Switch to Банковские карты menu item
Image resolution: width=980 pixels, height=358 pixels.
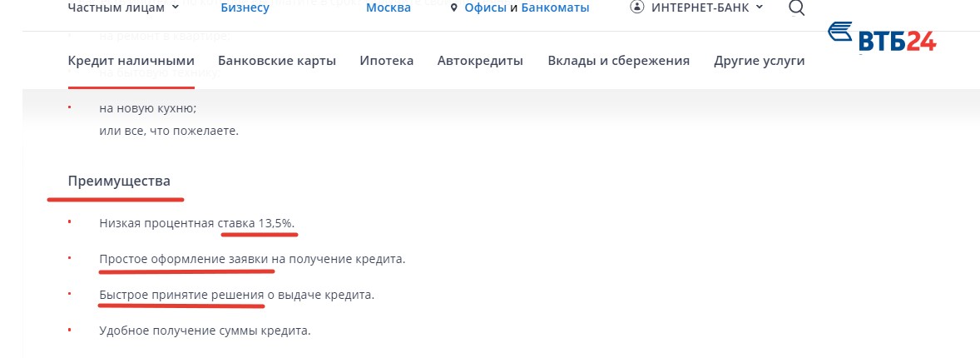click(277, 61)
